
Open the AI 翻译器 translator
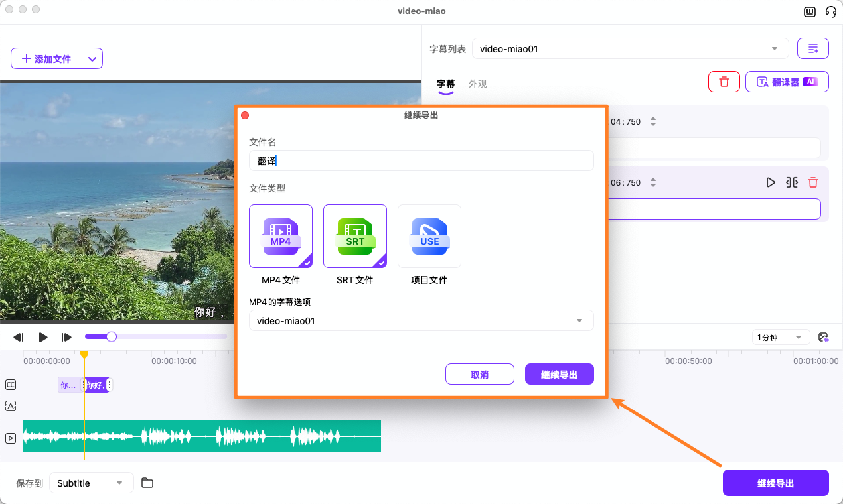(787, 81)
